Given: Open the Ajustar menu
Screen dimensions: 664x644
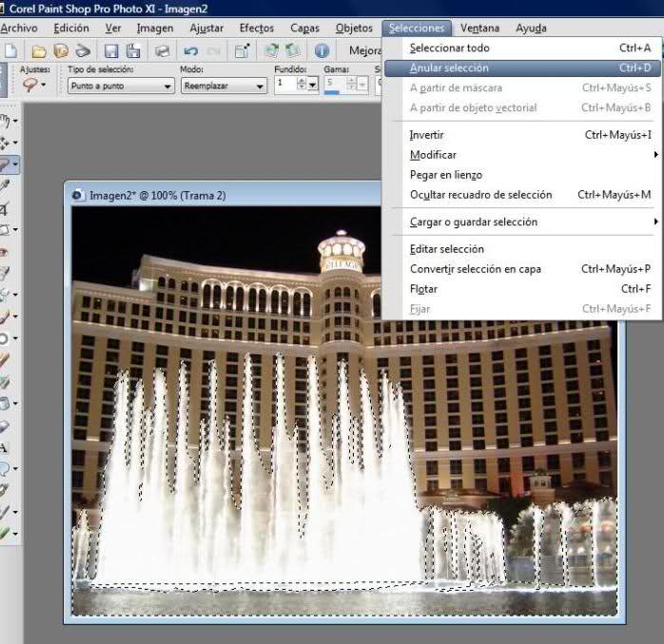Looking at the screenshot, I should 206,28.
